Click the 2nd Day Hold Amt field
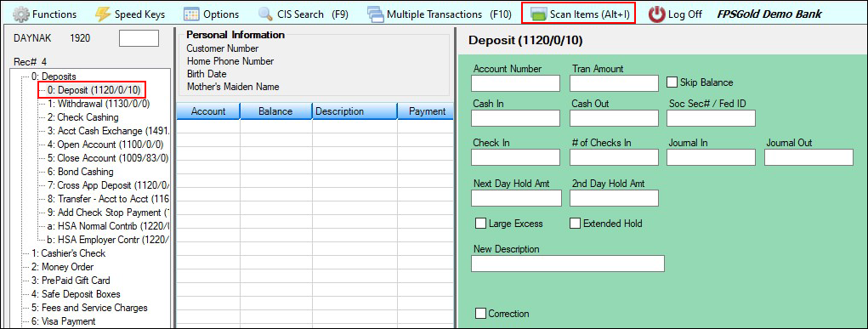This screenshot has width=868, height=329. point(614,198)
